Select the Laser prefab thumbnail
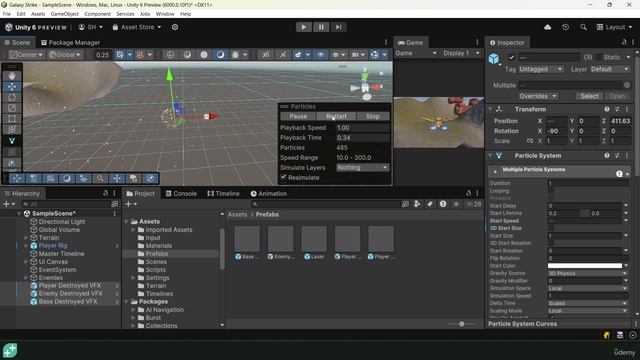The width and height of the screenshot is (640, 360). coord(314,239)
